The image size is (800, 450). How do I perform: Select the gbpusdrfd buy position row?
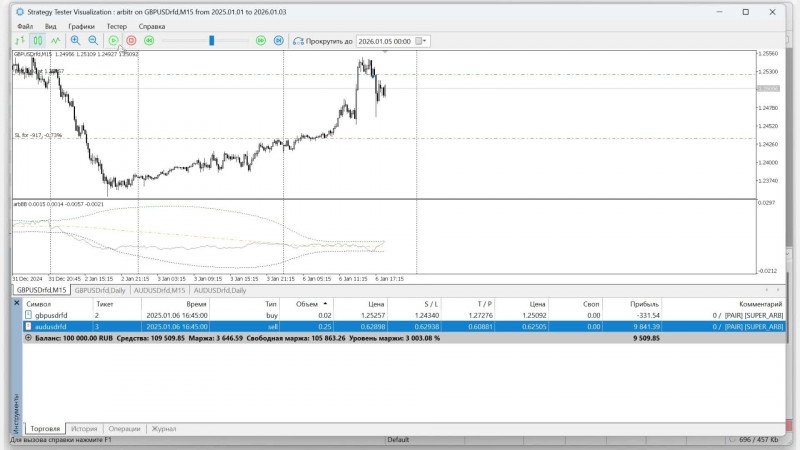pos(404,315)
